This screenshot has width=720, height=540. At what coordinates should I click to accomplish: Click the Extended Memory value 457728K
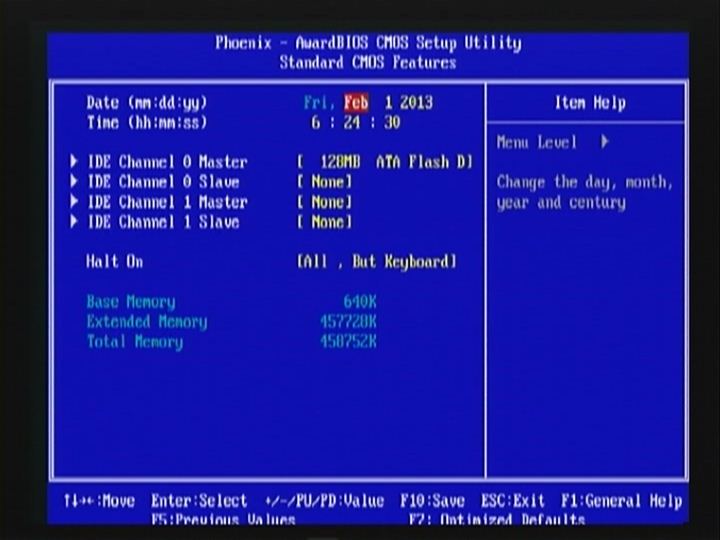(x=349, y=322)
